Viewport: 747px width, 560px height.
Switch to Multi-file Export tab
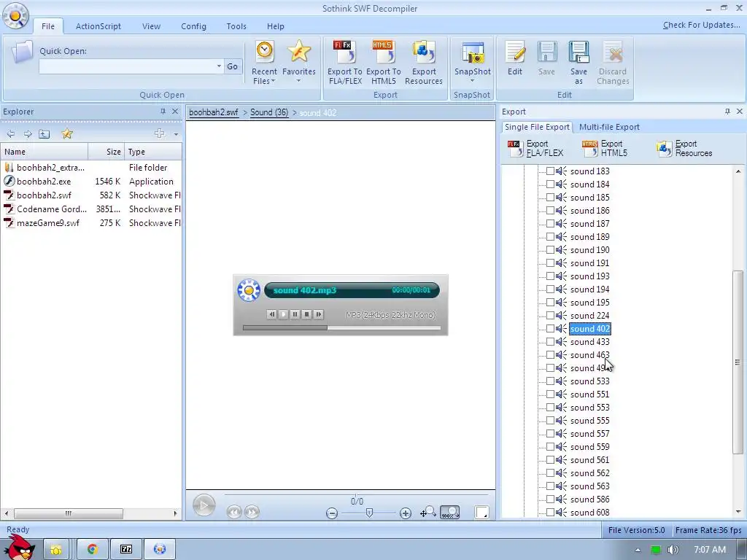click(609, 127)
